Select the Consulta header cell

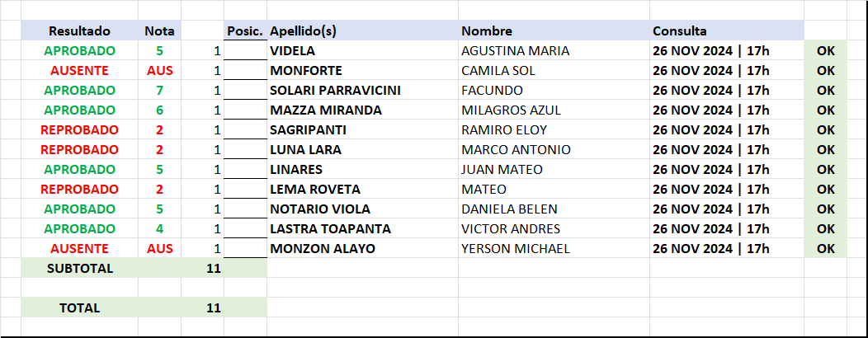tap(727, 31)
